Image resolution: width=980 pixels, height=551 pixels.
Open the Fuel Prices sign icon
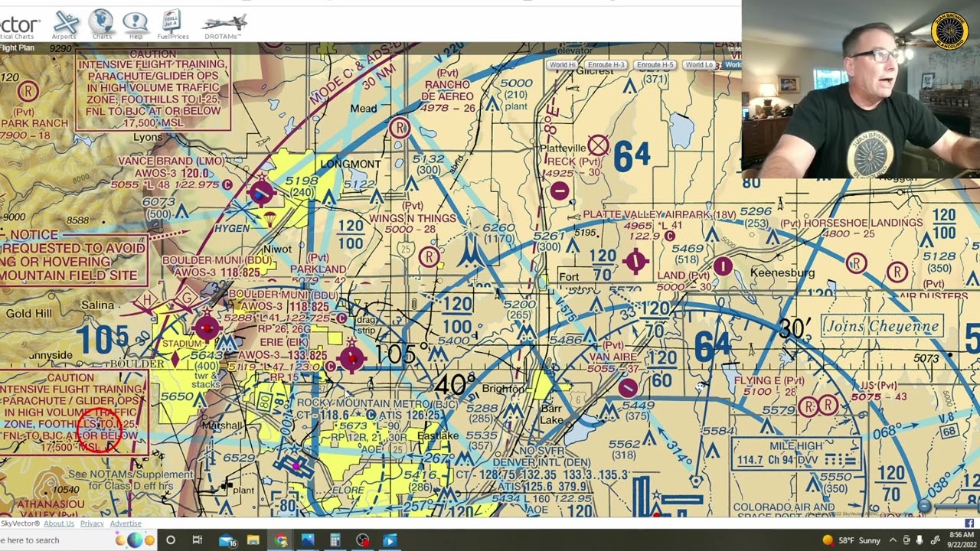click(x=172, y=24)
